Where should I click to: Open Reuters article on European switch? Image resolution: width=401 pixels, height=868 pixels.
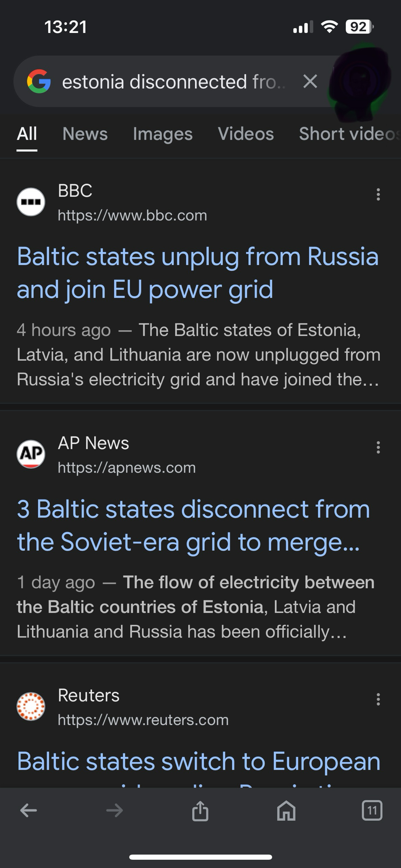pos(198,763)
